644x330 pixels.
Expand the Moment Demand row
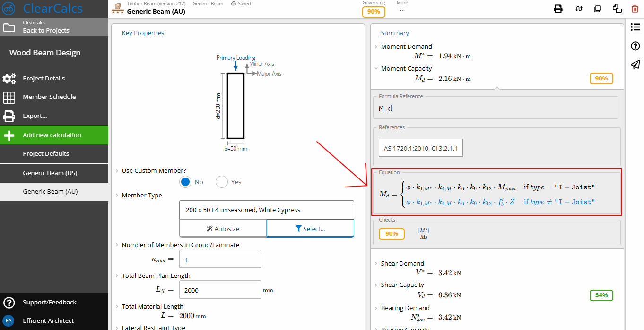pos(376,46)
